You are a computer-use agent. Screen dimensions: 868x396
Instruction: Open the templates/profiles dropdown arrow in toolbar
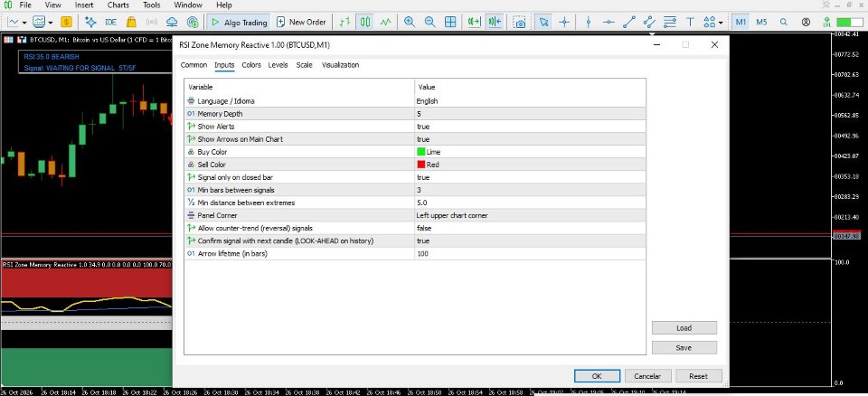click(x=51, y=23)
